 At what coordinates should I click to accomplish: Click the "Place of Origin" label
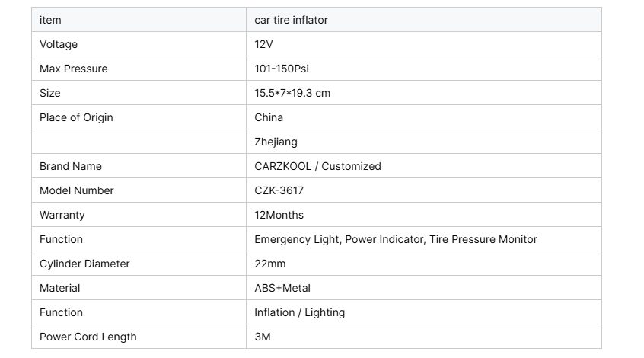click(x=76, y=117)
